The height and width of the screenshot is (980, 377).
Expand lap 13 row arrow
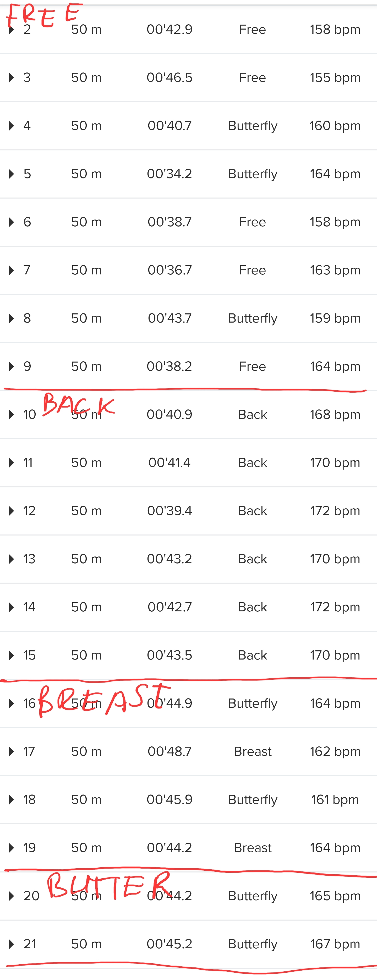click(12, 559)
